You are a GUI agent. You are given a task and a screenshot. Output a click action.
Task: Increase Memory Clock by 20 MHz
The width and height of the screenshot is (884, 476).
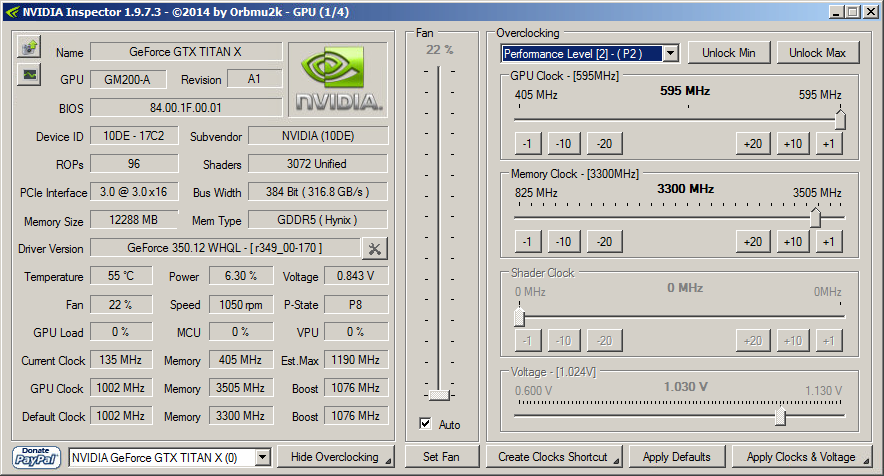tap(753, 242)
